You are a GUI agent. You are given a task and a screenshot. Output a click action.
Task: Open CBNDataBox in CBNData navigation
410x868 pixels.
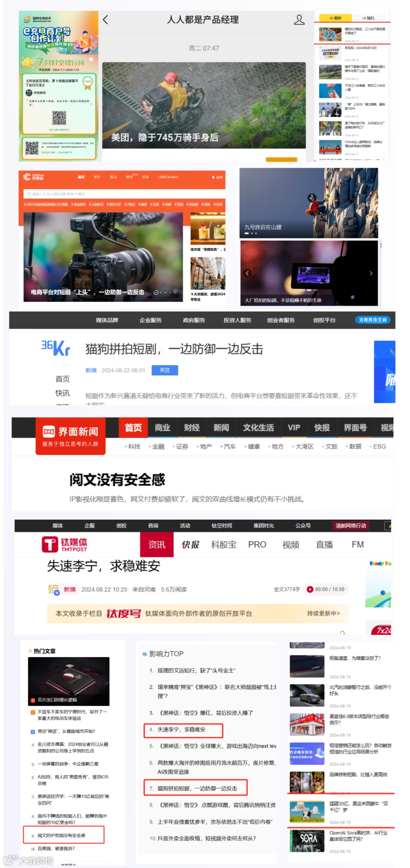168,177
